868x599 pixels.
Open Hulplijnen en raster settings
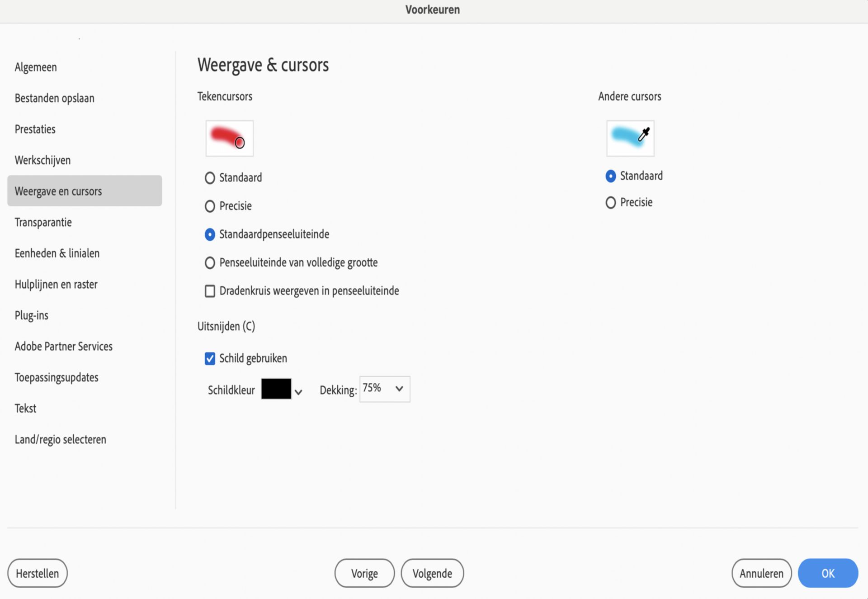pyautogui.click(x=85, y=284)
